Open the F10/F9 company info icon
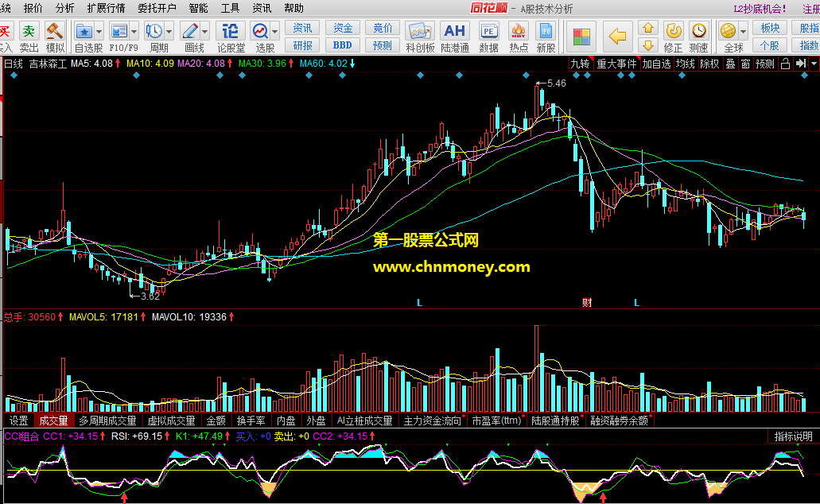 pos(119,31)
